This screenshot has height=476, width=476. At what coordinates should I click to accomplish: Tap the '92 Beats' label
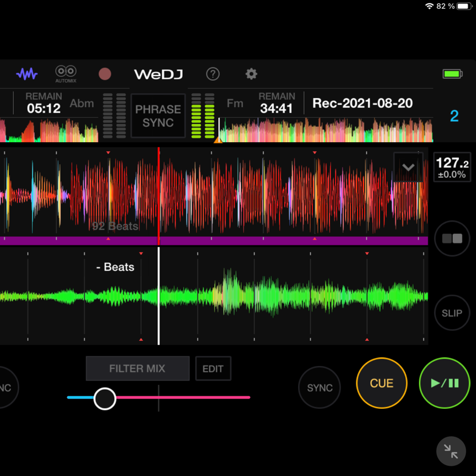[x=115, y=226]
